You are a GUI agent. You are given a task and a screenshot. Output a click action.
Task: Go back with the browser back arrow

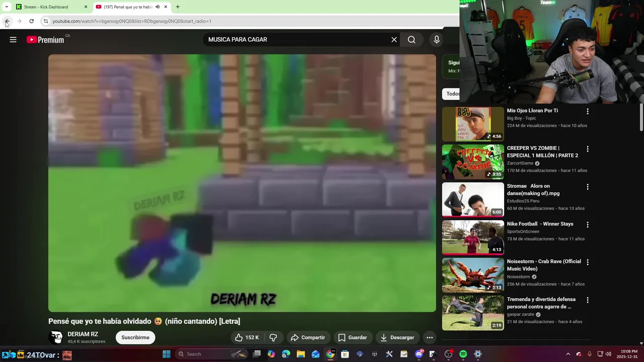click(7, 21)
